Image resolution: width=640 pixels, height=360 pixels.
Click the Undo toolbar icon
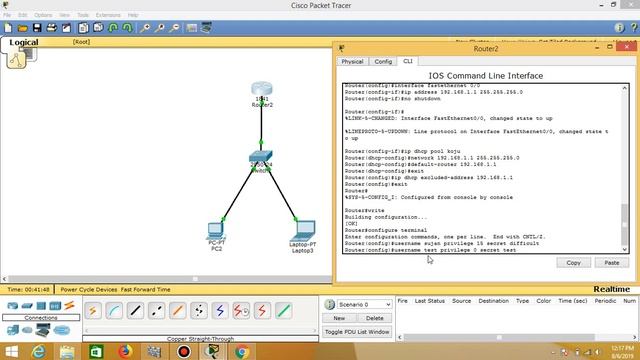click(113, 28)
